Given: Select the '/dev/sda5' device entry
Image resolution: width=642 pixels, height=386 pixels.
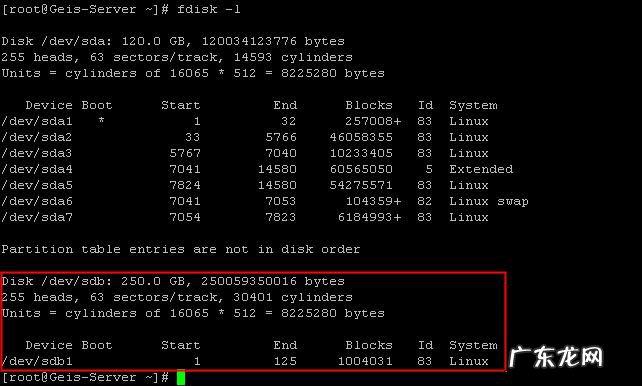Looking at the screenshot, I should point(37,185).
